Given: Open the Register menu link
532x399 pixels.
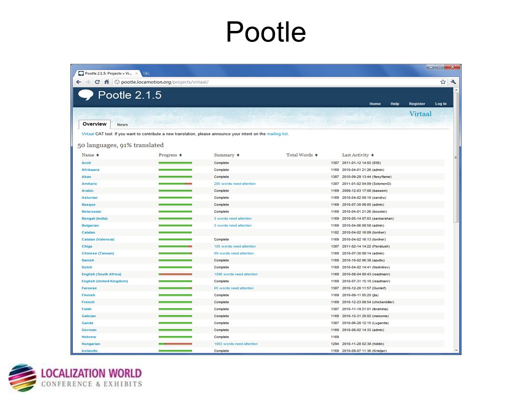Looking at the screenshot, I should 417,104.
